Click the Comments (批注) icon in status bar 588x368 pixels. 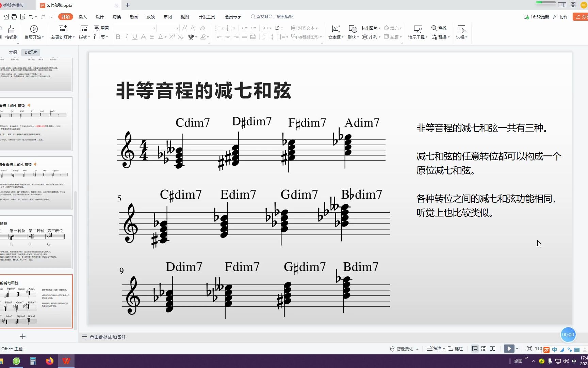(455, 349)
